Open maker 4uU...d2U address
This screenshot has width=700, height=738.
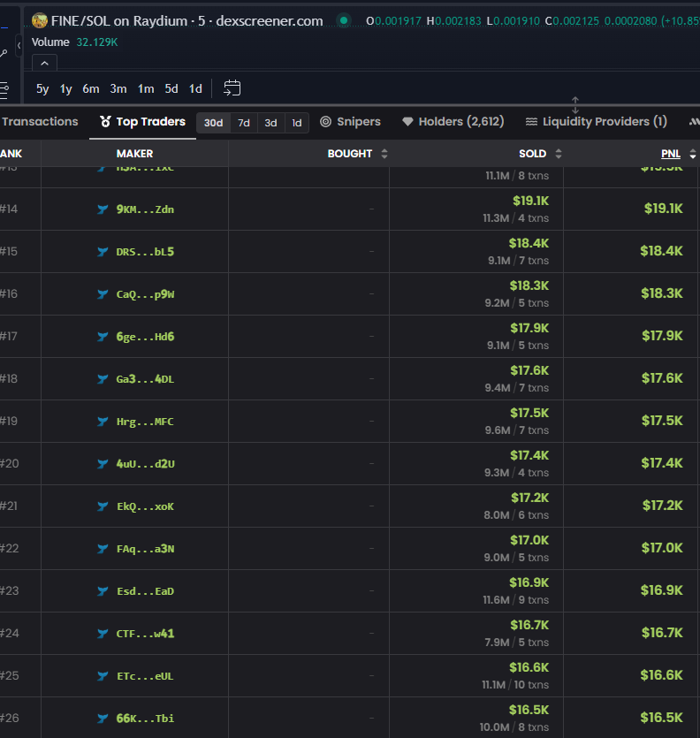[145, 464]
